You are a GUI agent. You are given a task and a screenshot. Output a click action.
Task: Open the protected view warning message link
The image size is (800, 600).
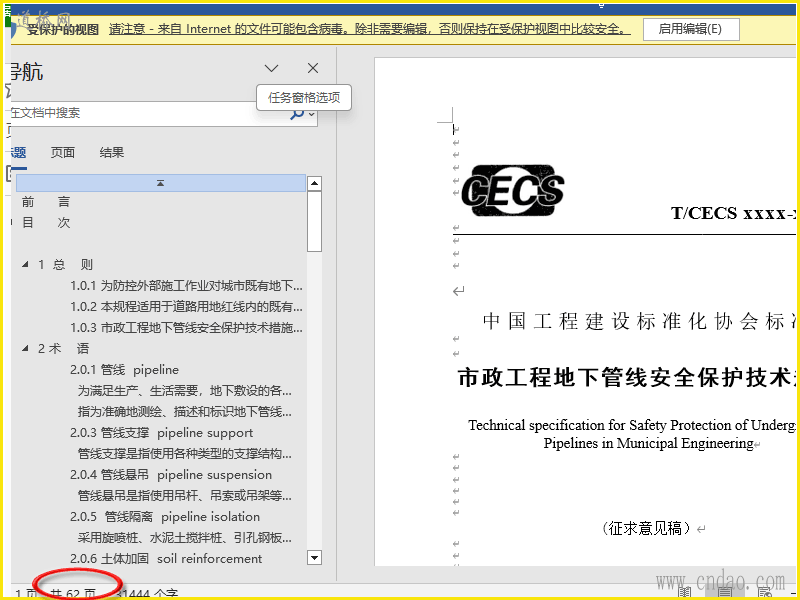[369, 29]
